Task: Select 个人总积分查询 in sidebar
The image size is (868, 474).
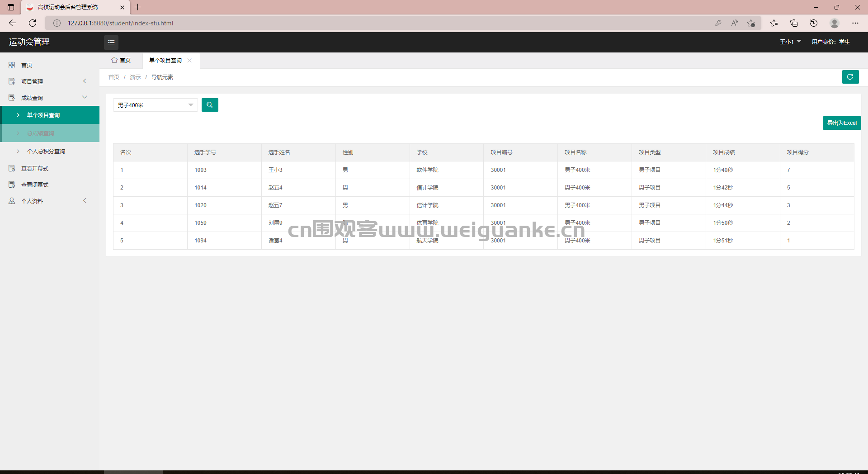Action: (50, 151)
